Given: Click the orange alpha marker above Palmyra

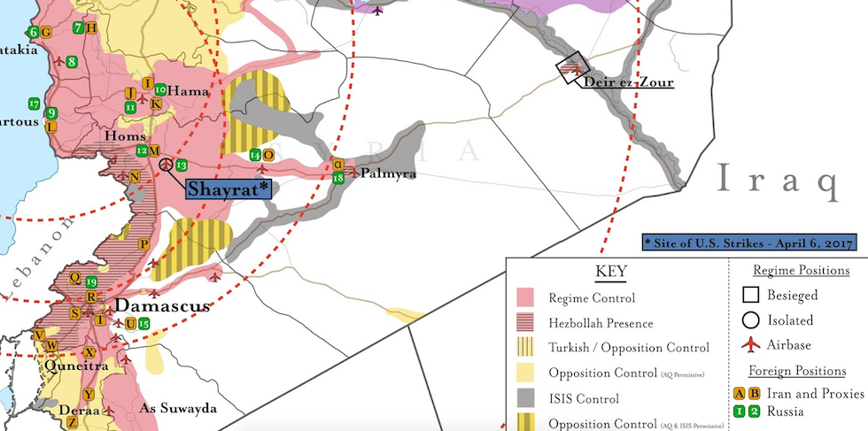Looking at the screenshot, I should (x=337, y=164).
